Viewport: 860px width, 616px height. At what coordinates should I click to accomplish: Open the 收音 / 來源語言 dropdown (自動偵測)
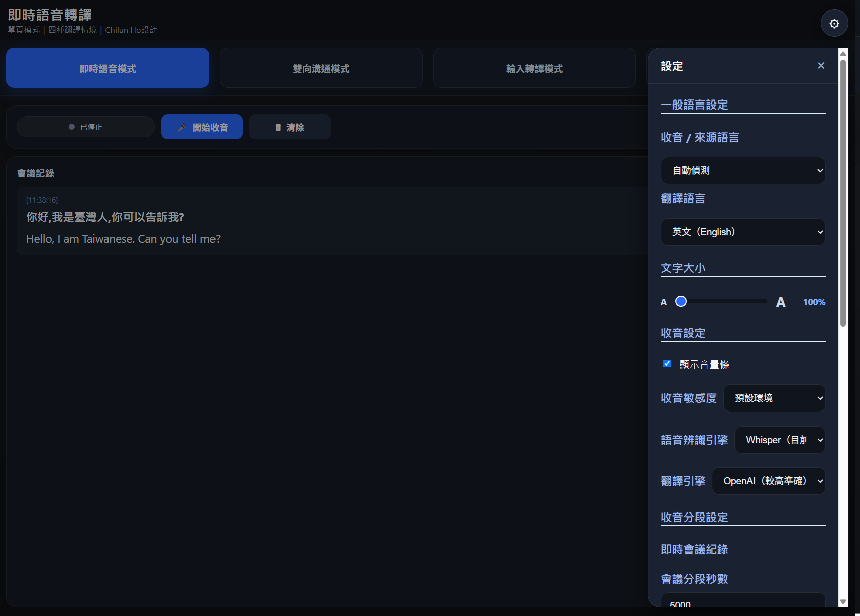click(x=743, y=171)
